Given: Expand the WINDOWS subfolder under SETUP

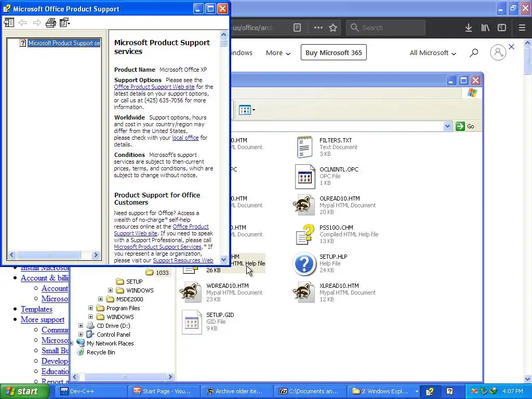Looking at the screenshot, I should click(110, 290).
